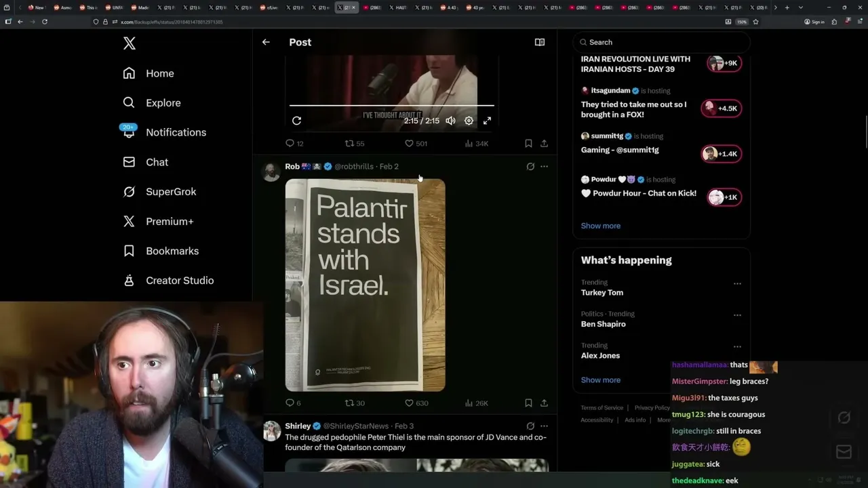Replay the video with the circular arrow

[296, 121]
